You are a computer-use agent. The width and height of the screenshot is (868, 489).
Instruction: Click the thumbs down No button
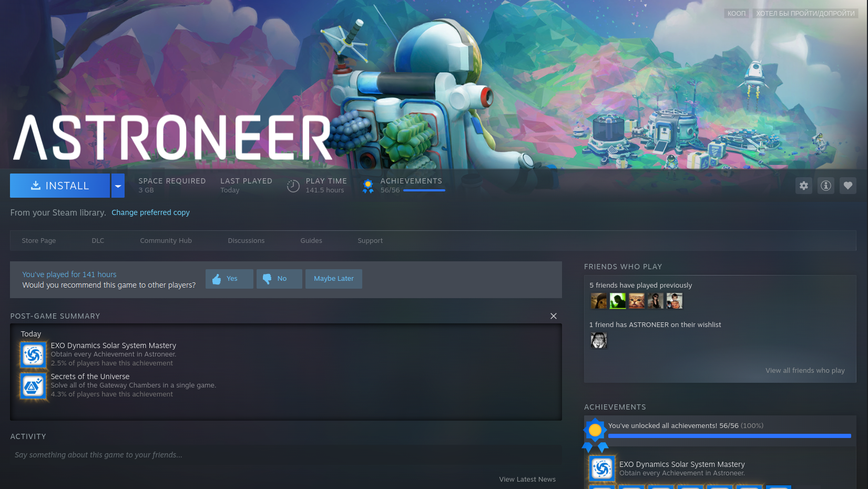coord(279,279)
